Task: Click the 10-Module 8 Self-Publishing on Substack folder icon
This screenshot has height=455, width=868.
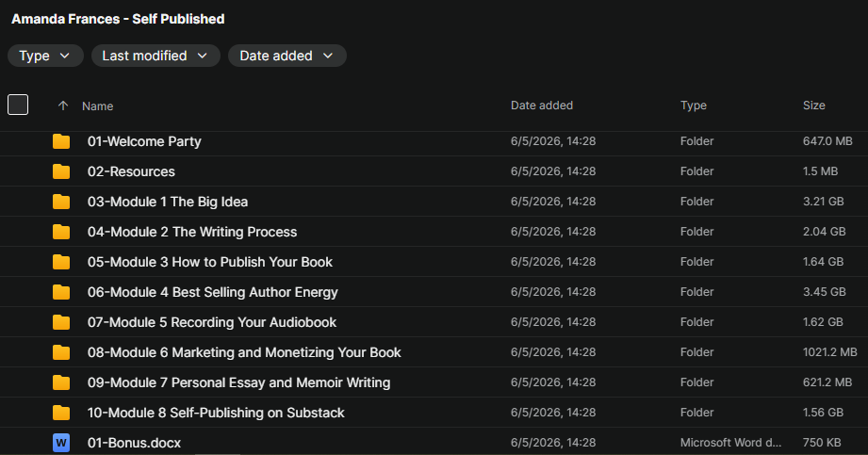Action: point(61,413)
